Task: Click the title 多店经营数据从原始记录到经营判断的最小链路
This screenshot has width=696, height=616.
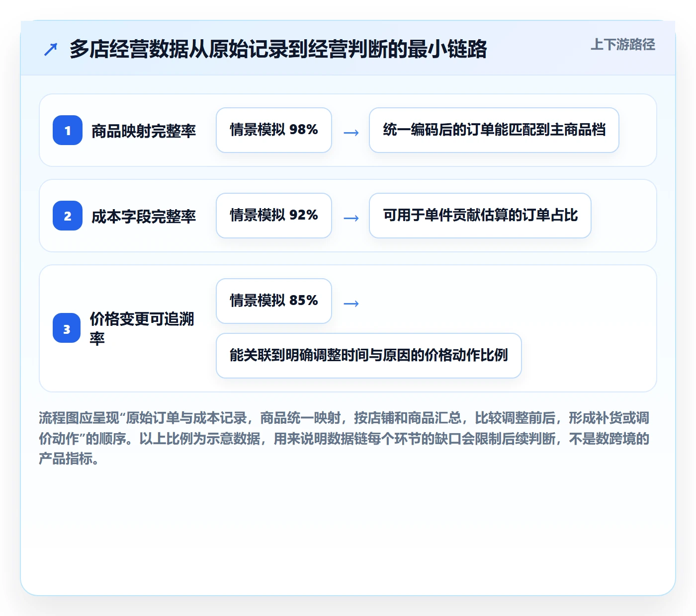Action: [x=278, y=49]
